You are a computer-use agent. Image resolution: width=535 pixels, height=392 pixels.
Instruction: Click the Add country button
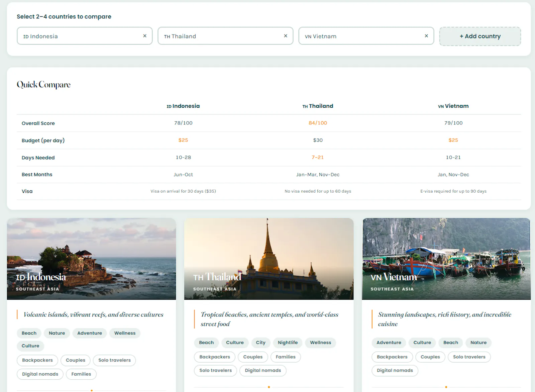coord(480,36)
